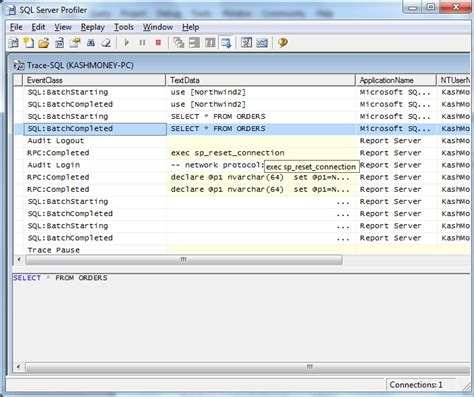The height and width of the screenshot is (397, 474).
Task: Select SQL:BatchStarting row with SELECT * FROM ORDERS
Action: click(x=242, y=117)
